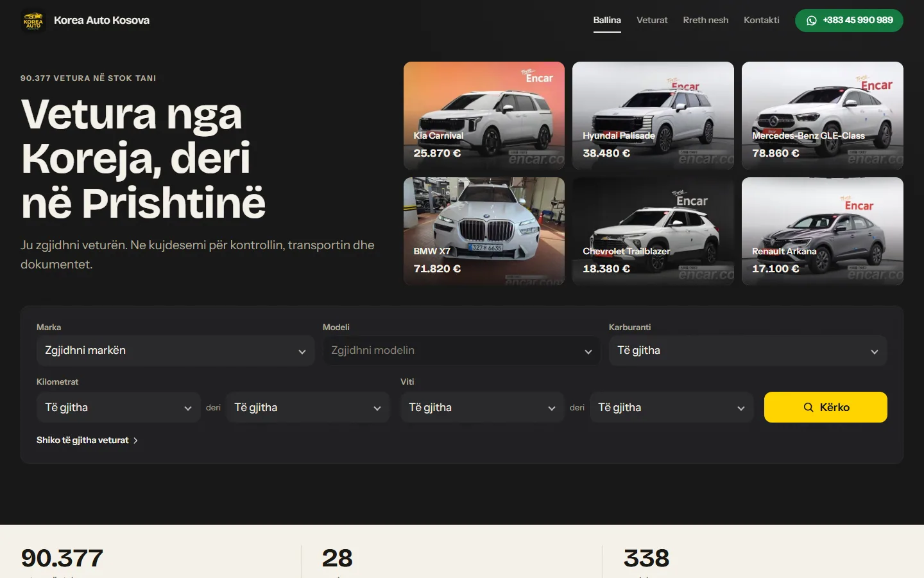Image resolution: width=924 pixels, height=578 pixels.
Task: Open the Hyundai Palisade car card
Action: pos(653,116)
